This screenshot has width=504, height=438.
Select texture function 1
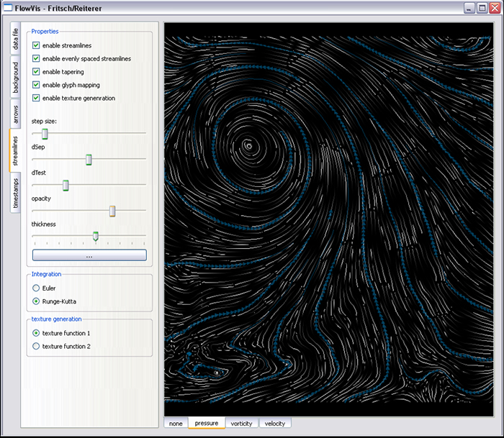tap(36, 334)
